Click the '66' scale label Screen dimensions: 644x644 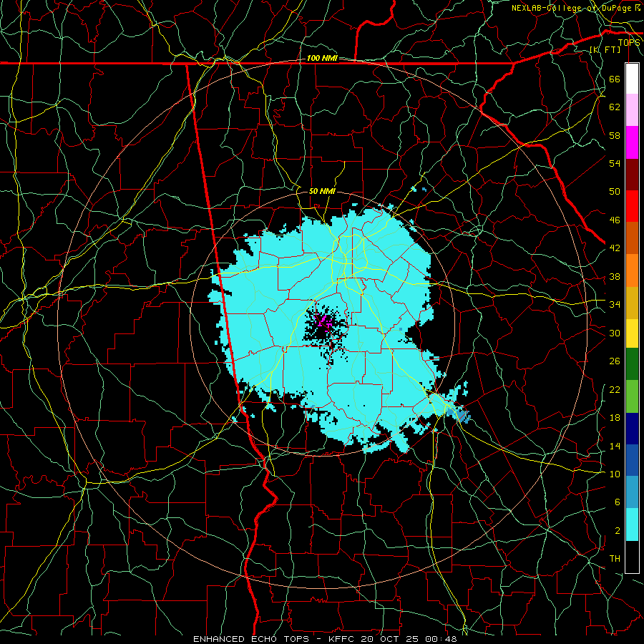tap(615, 79)
